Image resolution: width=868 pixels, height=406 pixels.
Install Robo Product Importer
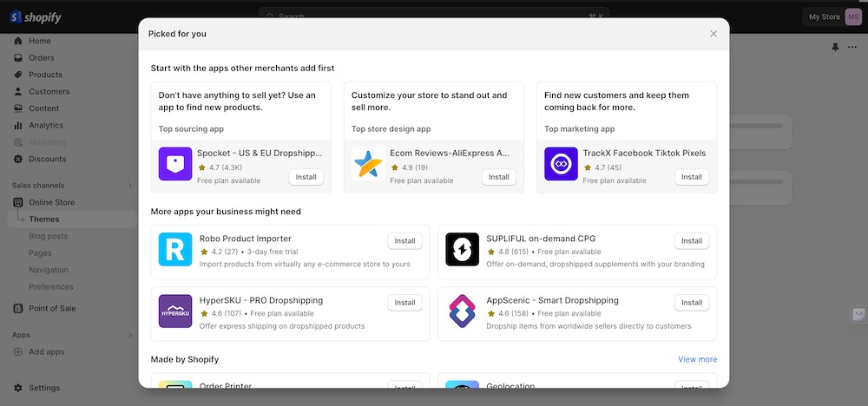pos(404,240)
